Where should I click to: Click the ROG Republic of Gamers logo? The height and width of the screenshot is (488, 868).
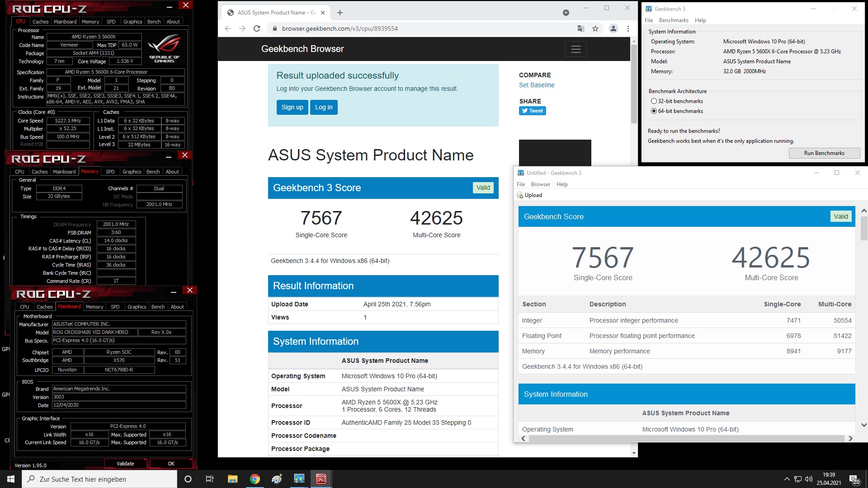click(164, 49)
